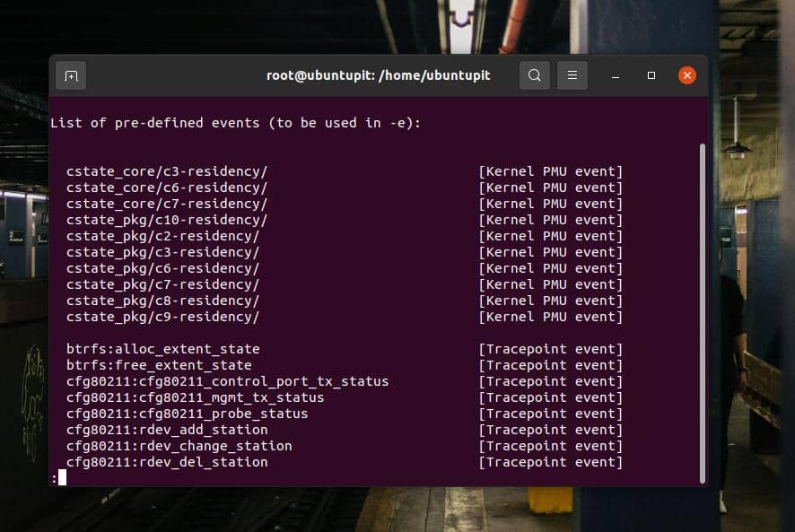Click the terminal search icon
This screenshot has height=532, width=795.
point(534,75)
